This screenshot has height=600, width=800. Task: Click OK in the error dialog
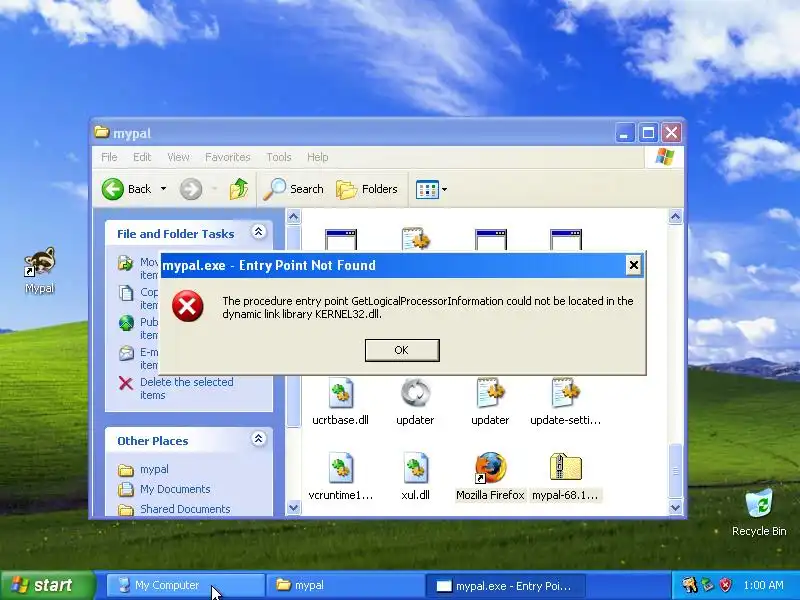pos(402,350)
